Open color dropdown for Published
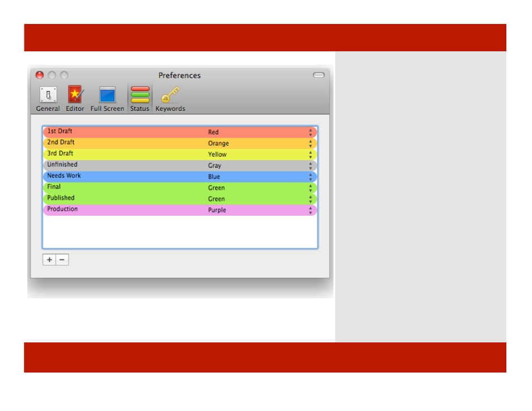This screenshot has height=411, width=532. [311, 199]
